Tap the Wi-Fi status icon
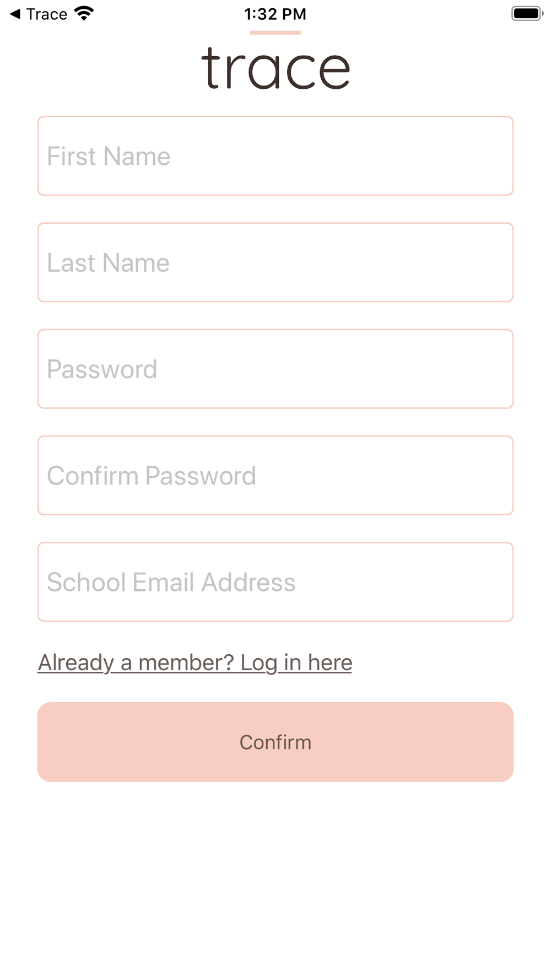 pos(84,13)
